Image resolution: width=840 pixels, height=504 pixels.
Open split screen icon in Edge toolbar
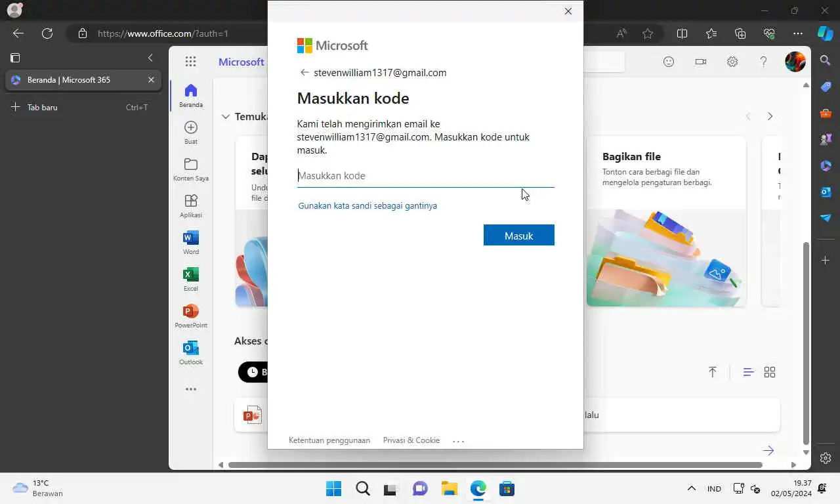tap(682, 33)
